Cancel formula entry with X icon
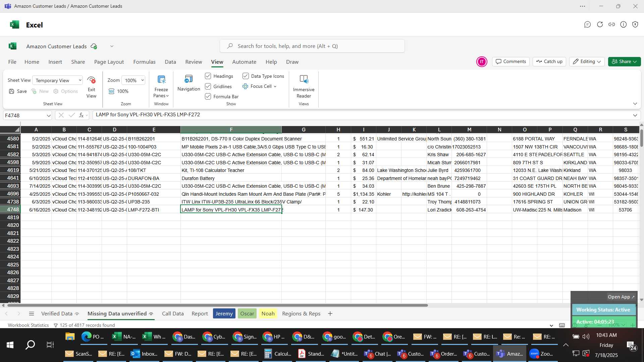The width and height of the screenshot is (644, 362). pos(61,115)
